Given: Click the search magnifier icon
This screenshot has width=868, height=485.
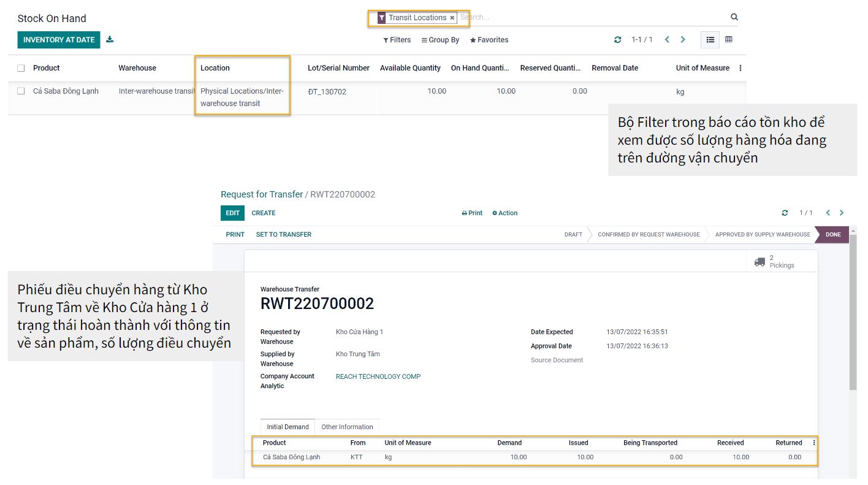Looking at the screenshot, I should (734, 17).
